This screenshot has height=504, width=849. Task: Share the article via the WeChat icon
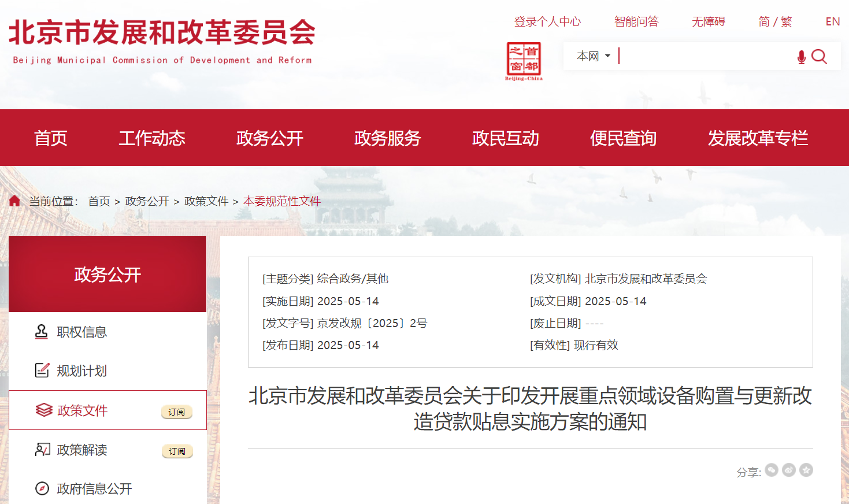[x=772, y=470]
